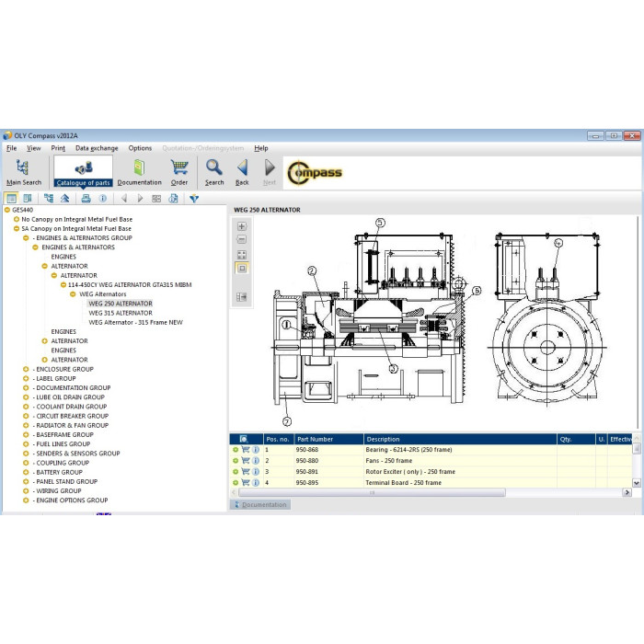Viewport: 644px width, 644px height.
Task: Select the Catalogue of parts button
Action: (x=83, y=172)
